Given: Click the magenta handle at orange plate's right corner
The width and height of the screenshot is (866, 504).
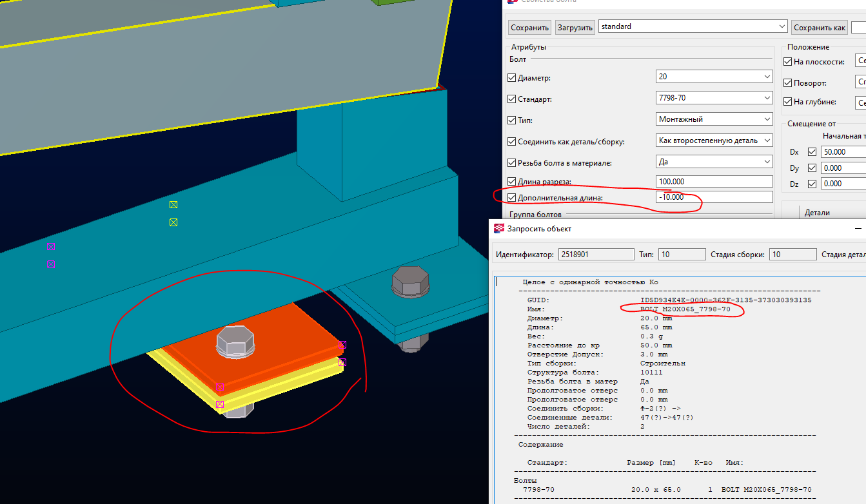Looking at the screenshot, I should [342, 345].
